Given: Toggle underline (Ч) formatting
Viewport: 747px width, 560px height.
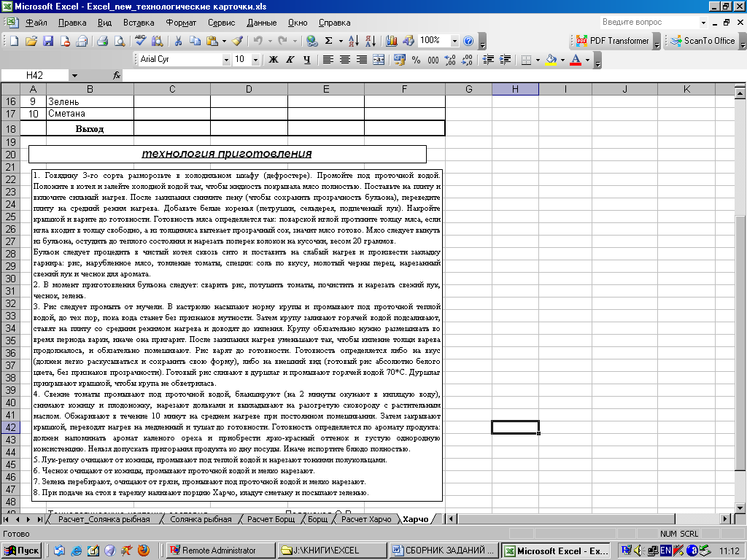Looking at the screenshot, I should 307,60.
